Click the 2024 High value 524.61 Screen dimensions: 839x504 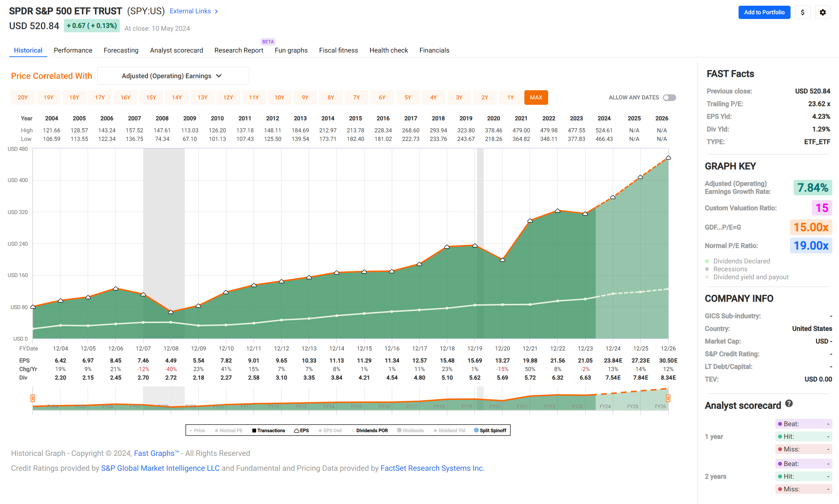click(604, 130)
